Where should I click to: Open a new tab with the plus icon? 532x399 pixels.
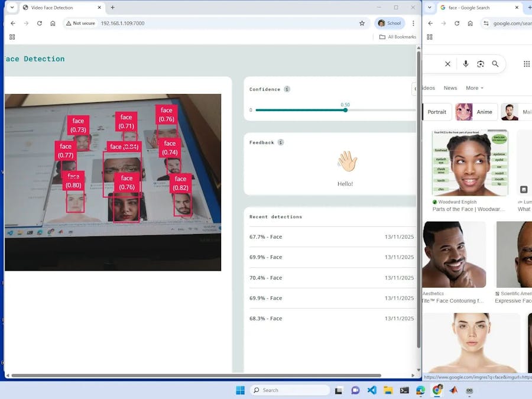[x=112, y=8]
